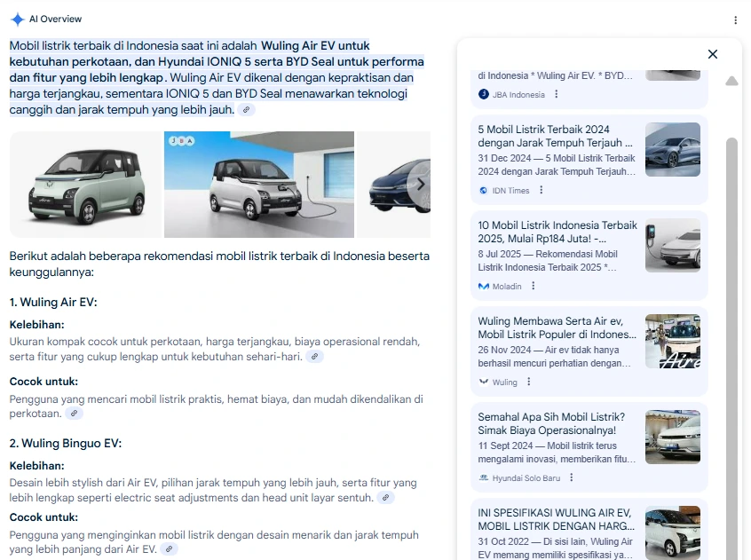
Task: Click link icon after 'dari Air EV.'
Action: 169,549
